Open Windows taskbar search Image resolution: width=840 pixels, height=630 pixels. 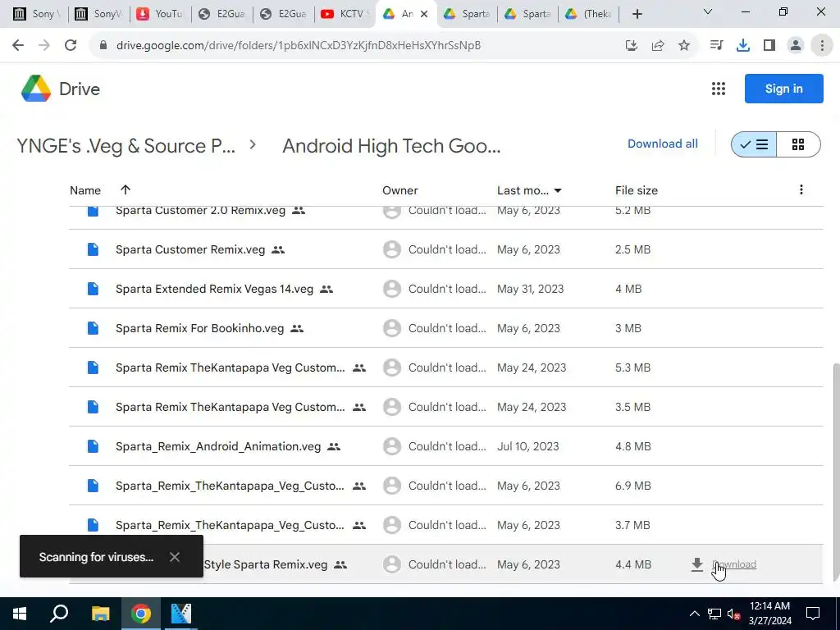point(59,614)
